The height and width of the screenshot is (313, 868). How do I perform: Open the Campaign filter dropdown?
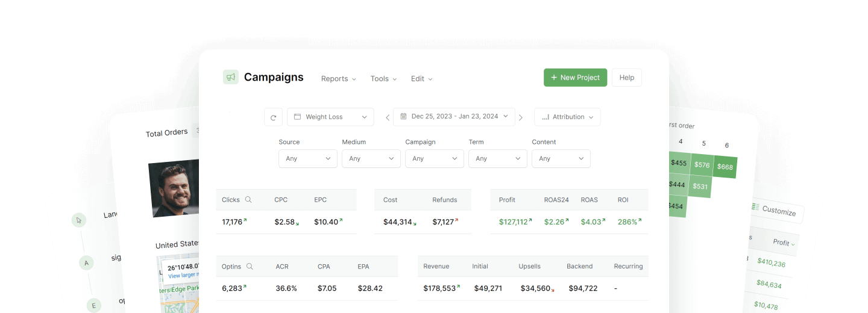[x=434, y=158]
